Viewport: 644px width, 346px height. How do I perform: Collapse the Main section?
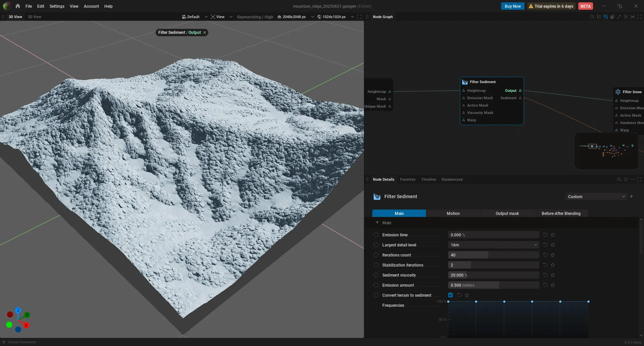click(x=377, y=223)
